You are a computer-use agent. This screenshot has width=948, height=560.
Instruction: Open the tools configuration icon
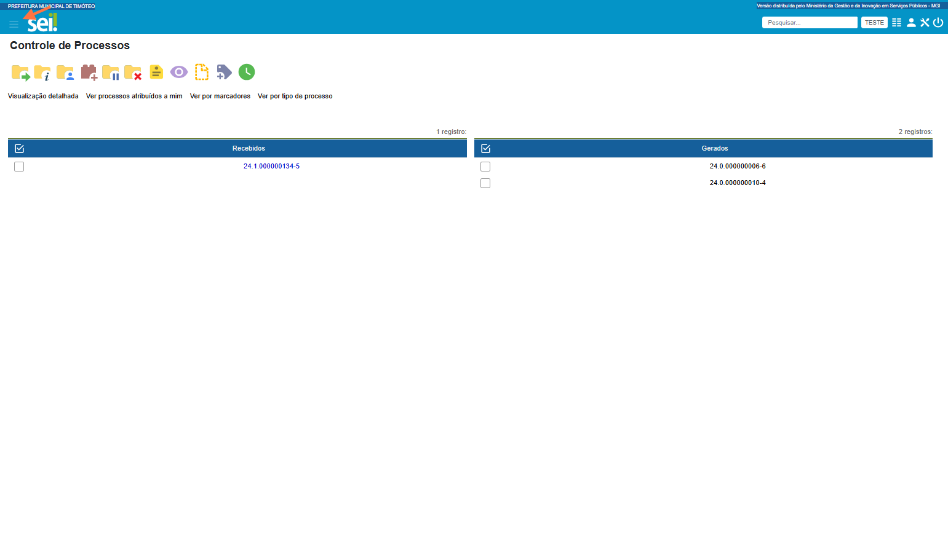(925, 22)
